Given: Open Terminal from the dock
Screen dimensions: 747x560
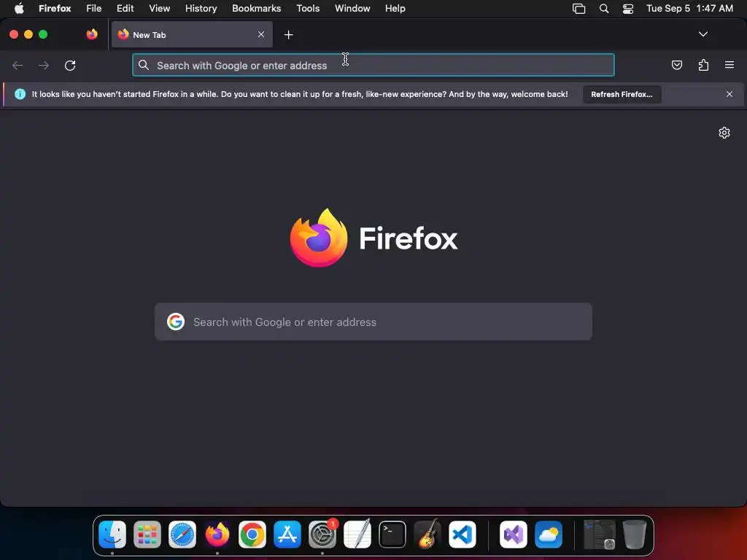Looking at the screenshot, I should [392, 534].
